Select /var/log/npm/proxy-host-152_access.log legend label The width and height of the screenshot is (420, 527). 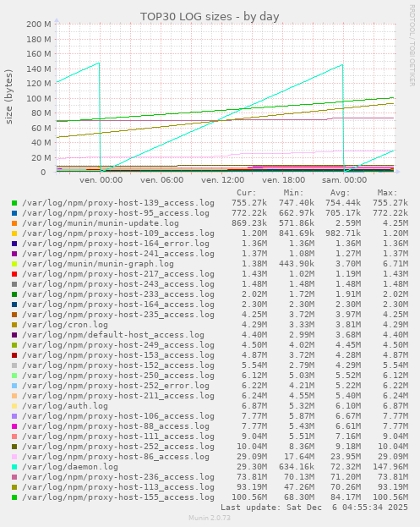coord(118,365)
